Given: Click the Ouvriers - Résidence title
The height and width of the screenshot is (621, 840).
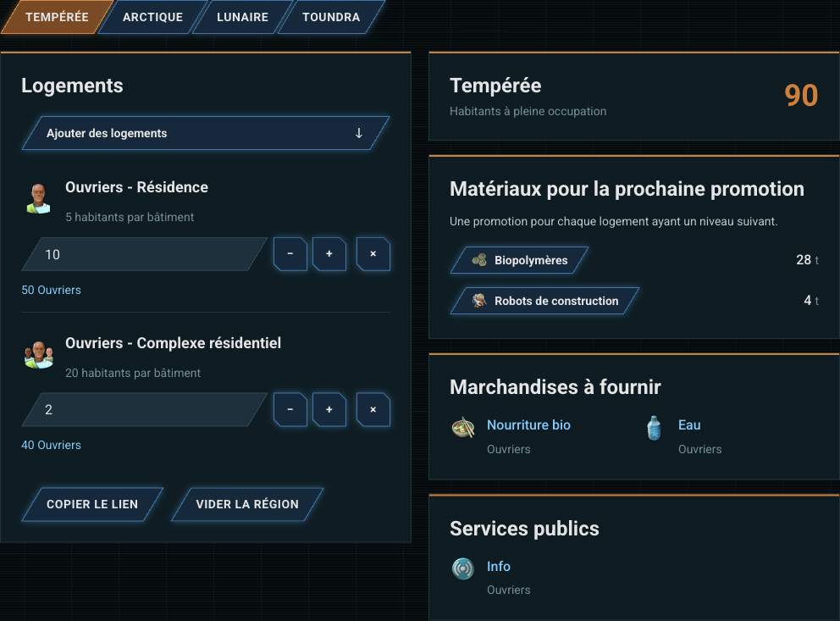Looking at the screenshot, I should [x=136, y=187].
